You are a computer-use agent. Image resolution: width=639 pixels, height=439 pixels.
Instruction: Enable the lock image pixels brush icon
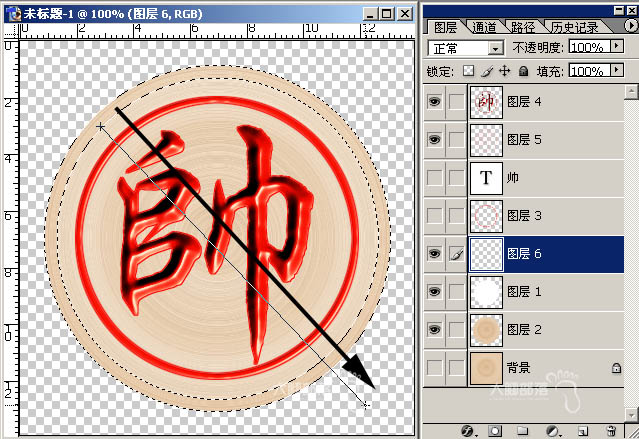(487, 71)
